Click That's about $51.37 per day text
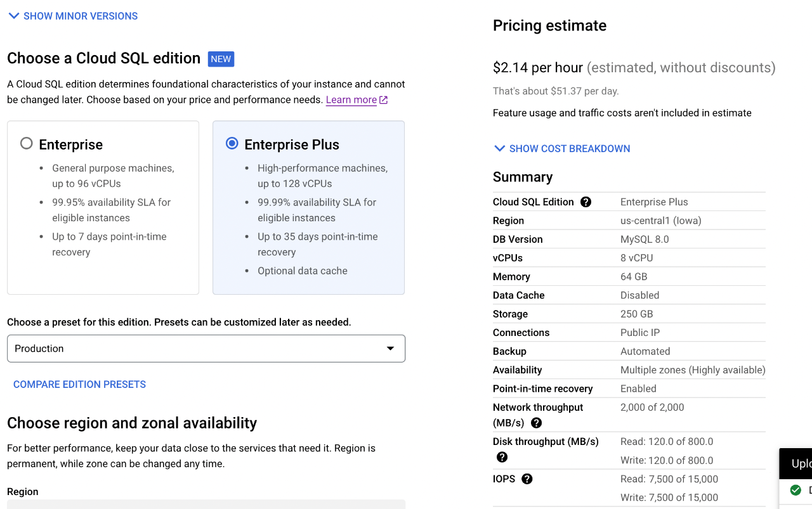Screen dimensions: 812x509 click(x=556, y=91)
